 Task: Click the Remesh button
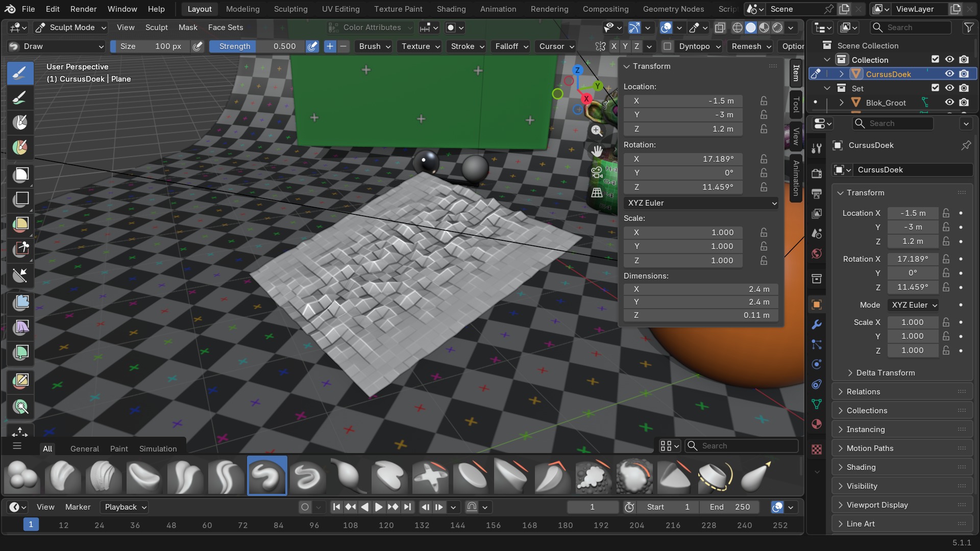751,46
